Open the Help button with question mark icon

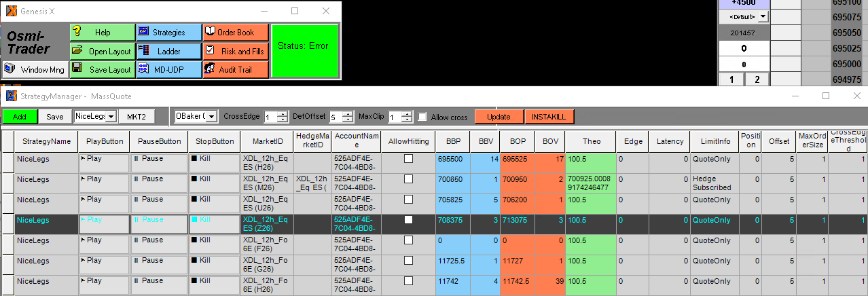point(102,33)
